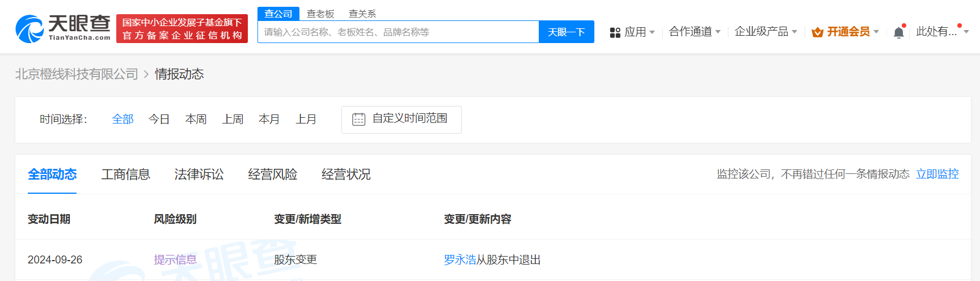Image resolution: width=980 pixels, height=281 pixels.
Task: Open the 企业级产品 dropdown
Action: coord(766,32)
